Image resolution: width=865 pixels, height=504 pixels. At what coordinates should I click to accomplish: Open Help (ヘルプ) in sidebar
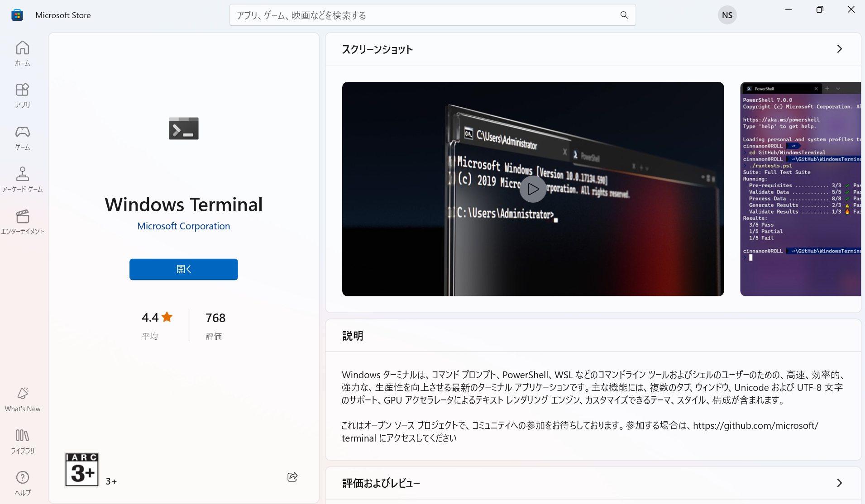pos(23,484)
